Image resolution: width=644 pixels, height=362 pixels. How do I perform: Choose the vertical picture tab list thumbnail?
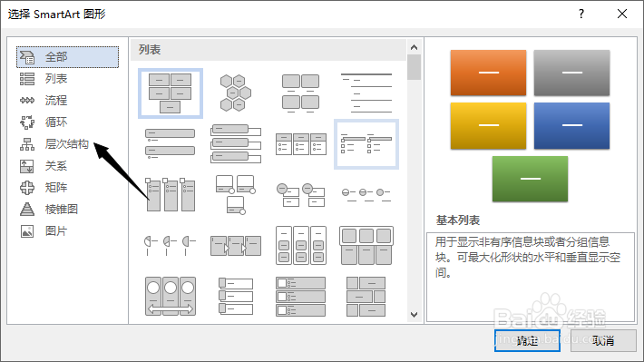pos(235,297)
